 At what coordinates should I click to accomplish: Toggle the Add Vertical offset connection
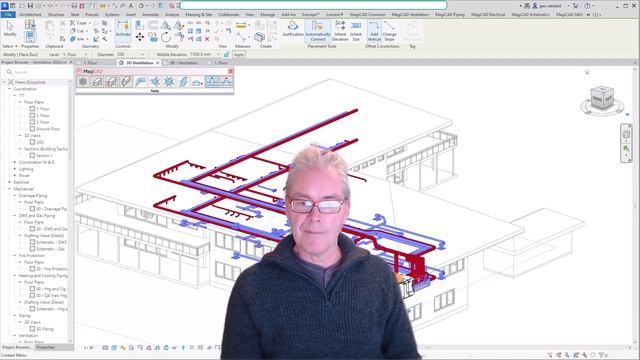(x=374, y=31)
